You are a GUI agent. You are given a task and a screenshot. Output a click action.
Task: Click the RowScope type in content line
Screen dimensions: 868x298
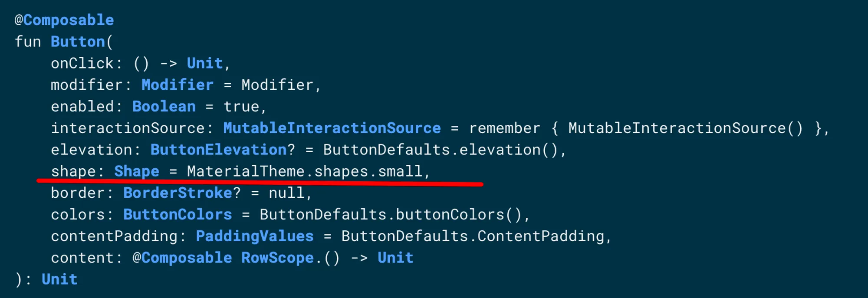pyautogui.click(x=277, y=258)
